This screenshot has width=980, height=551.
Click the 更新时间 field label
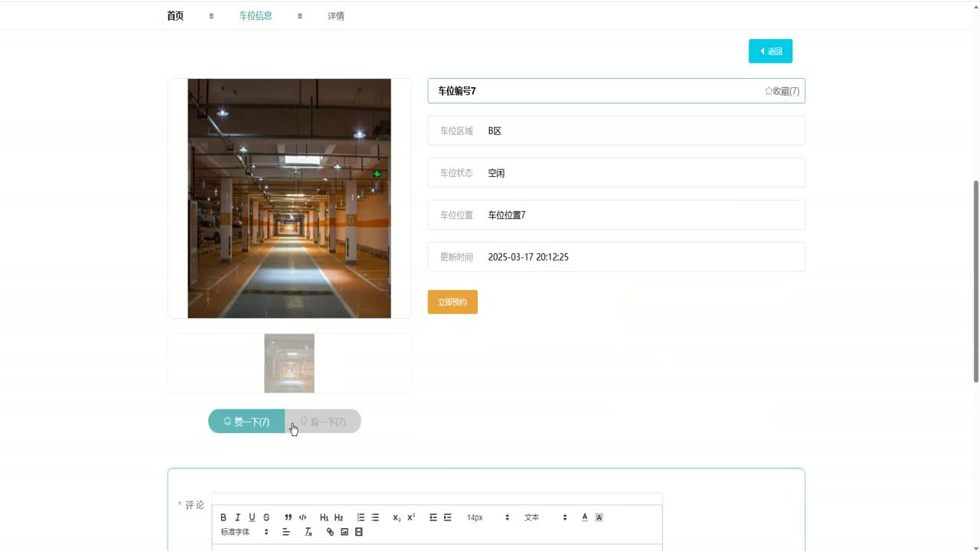click(456, 257)
